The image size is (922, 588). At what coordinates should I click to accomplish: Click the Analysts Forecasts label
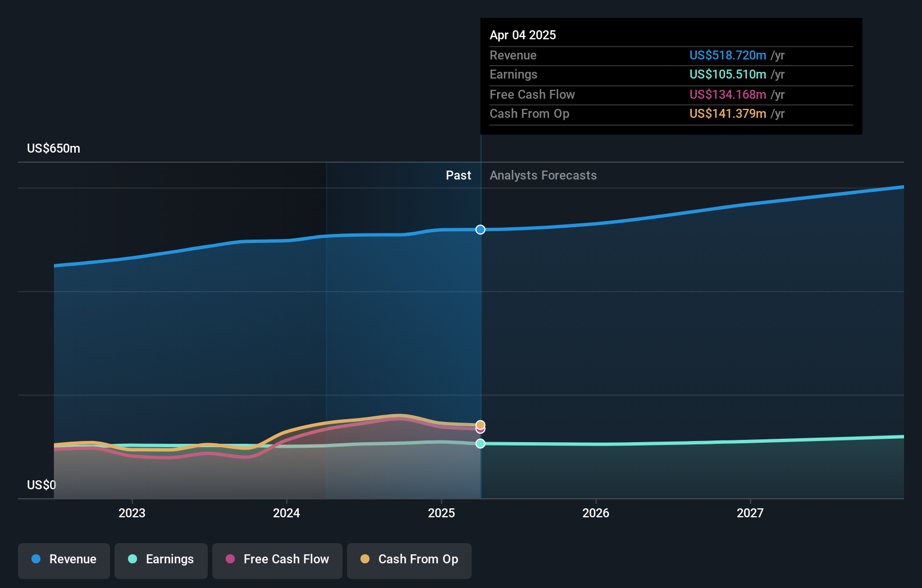(x=543, y=176)
